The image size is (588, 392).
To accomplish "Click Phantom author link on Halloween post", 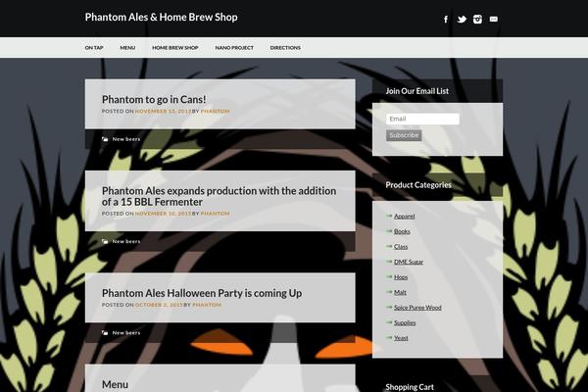I will click(x=207, y=305).
